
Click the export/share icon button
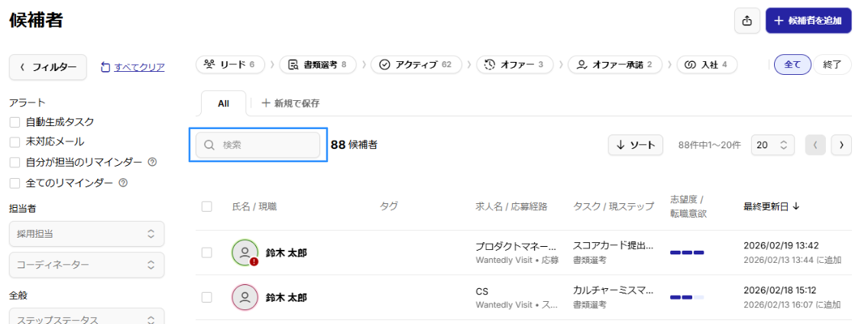747,21
